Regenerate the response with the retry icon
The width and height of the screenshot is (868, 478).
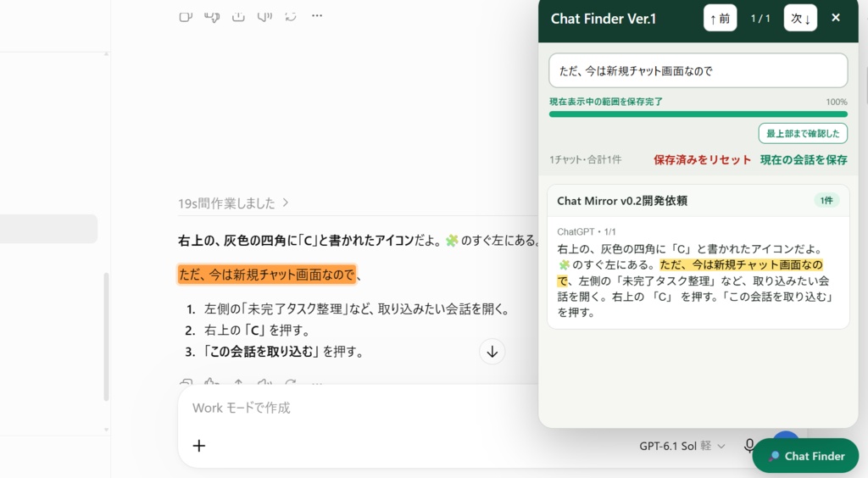(x=291, y=16)
